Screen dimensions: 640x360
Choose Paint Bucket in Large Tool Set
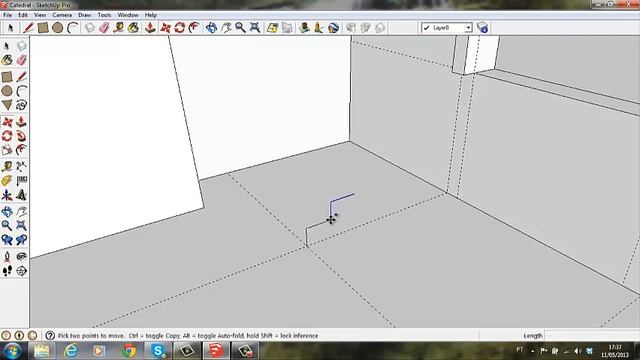point(7,60)
